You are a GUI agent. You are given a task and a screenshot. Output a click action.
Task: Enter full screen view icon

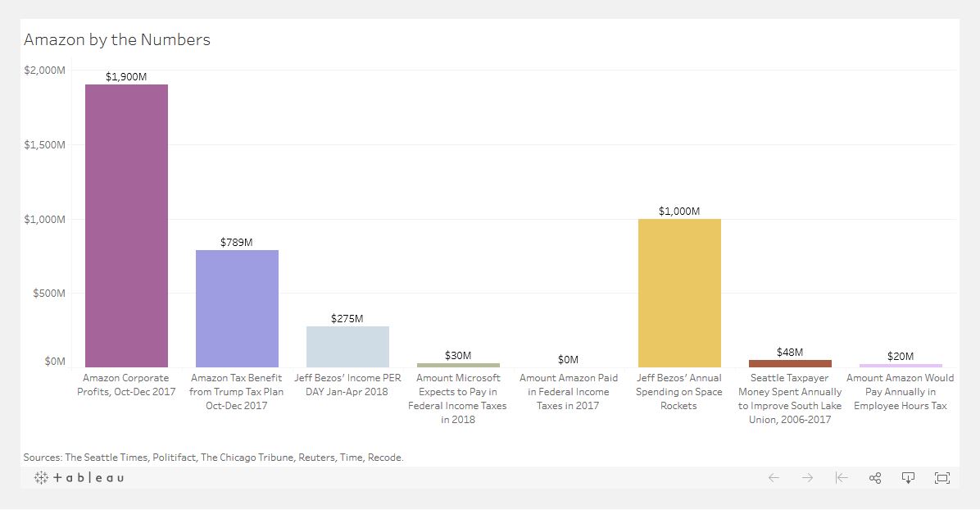pos(941,478)
